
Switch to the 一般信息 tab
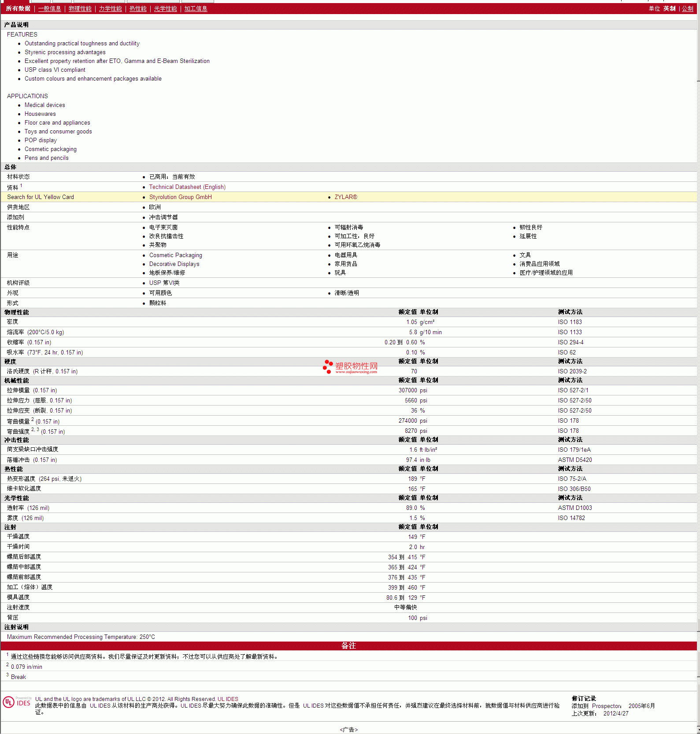click(x=49, y=9)
